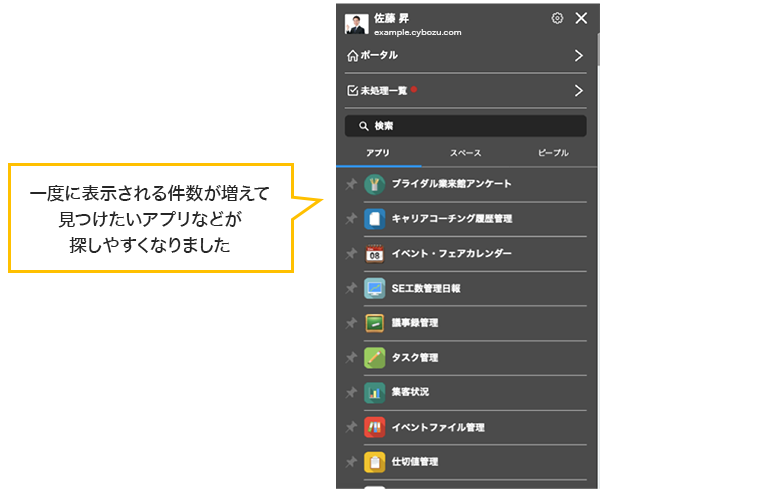Switch to the ピープル tab
Screen dimensions: 767x490
click(553, 153)
